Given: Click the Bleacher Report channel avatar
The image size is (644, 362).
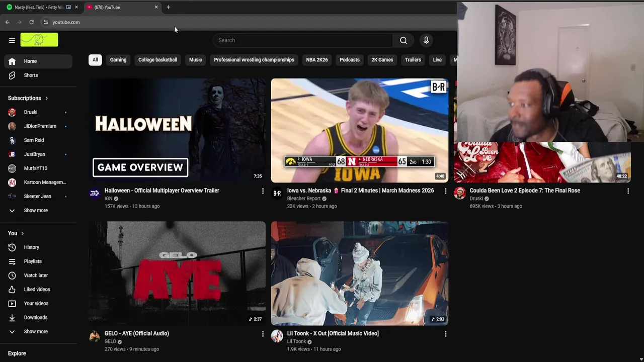Looking at the screenshot, I should [277, 194].
